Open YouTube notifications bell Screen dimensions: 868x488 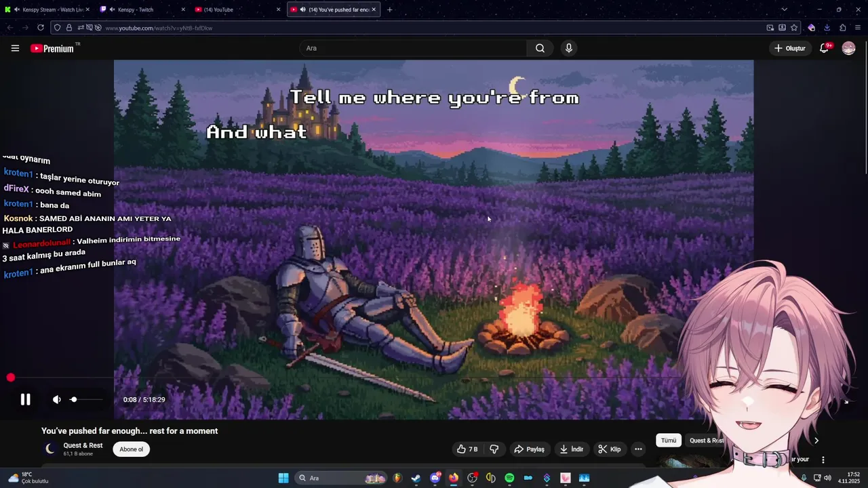pos(824,48)
